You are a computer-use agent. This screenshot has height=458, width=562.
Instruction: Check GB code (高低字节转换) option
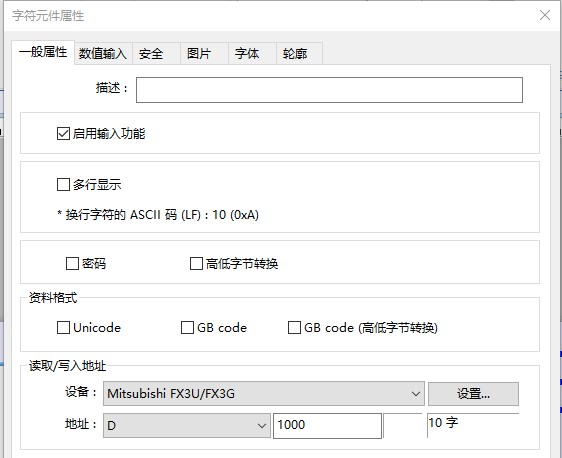click(x=294, y=328)
